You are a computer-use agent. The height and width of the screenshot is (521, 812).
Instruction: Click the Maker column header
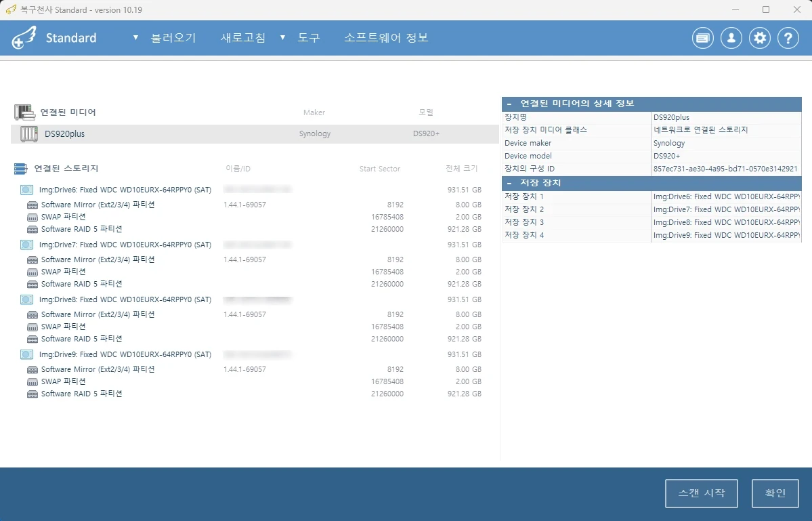[x=314, y=112]
